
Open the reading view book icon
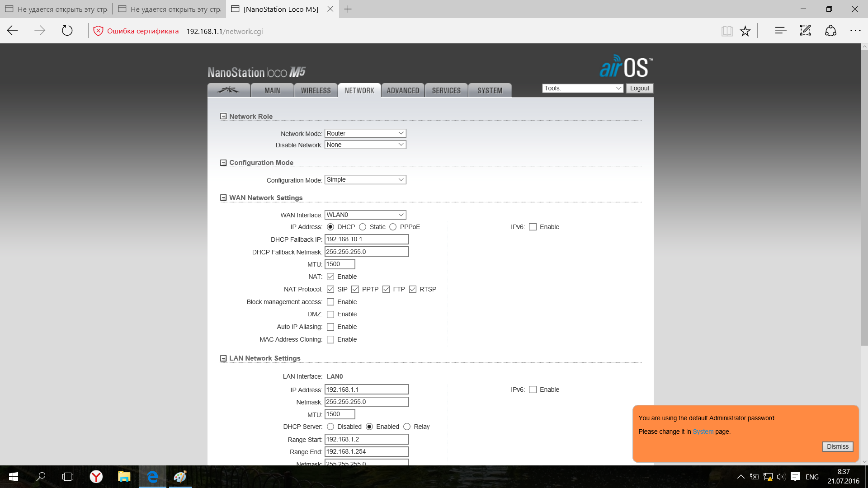[x=726, y=31]
